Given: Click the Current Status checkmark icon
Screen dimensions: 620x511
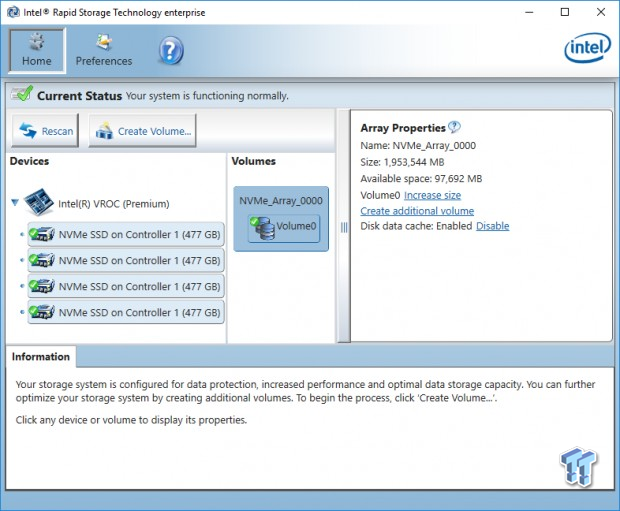Looking at the screenshot, I should coord(22,94).
